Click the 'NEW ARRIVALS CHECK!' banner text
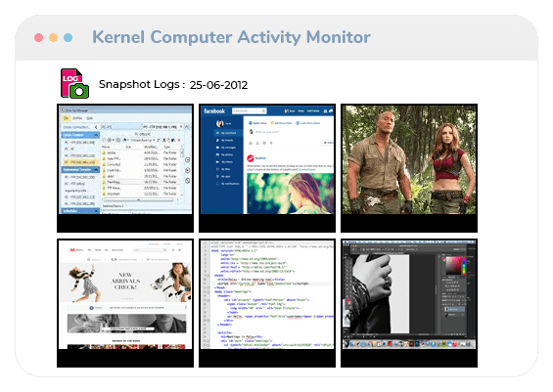The height and width of the screenshot is (392, 553). 126,281
